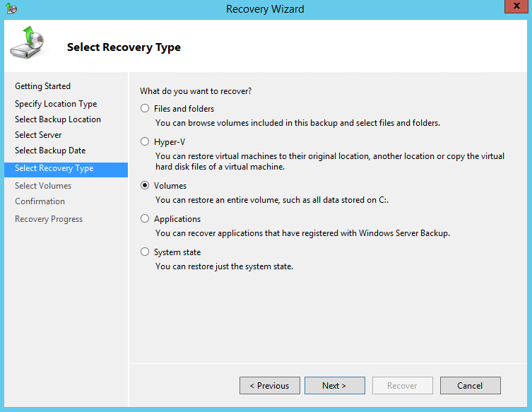Click the Next button to continue

(x=334, y=386)
